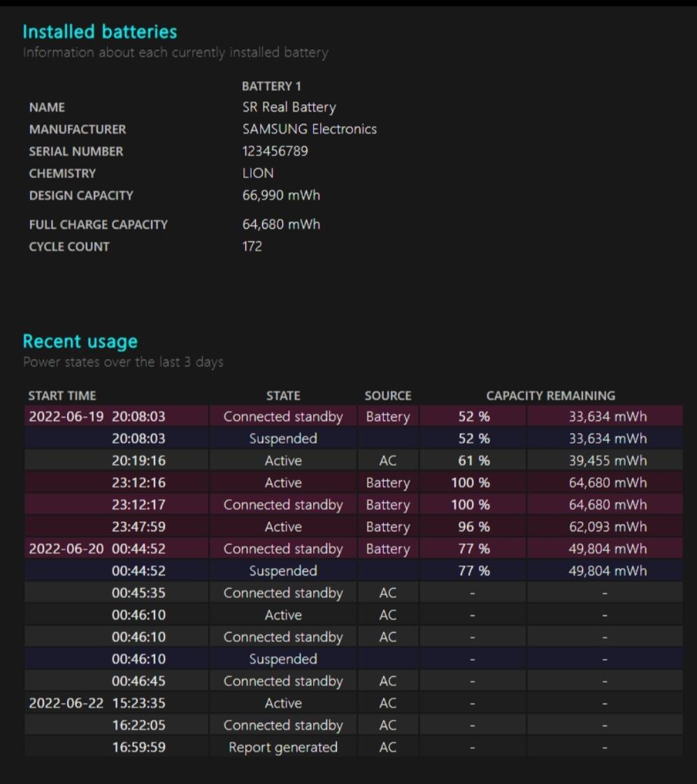Select the 66,990 mWh design capacity value
This screenshot has height=784, width=697.
281,195
